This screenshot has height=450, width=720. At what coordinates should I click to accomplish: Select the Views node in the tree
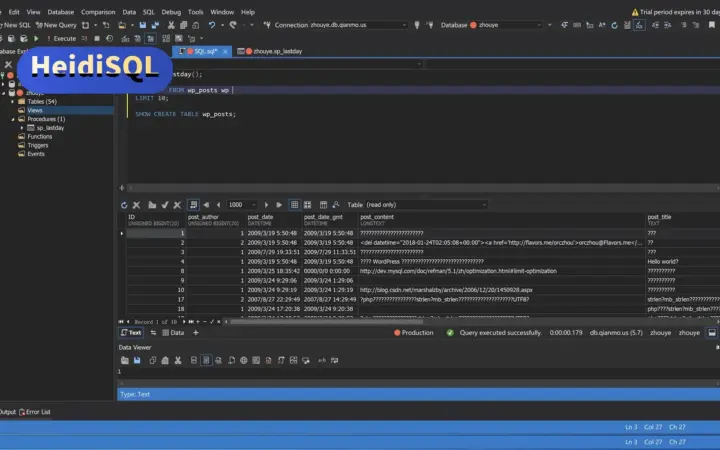coord(34,110)
